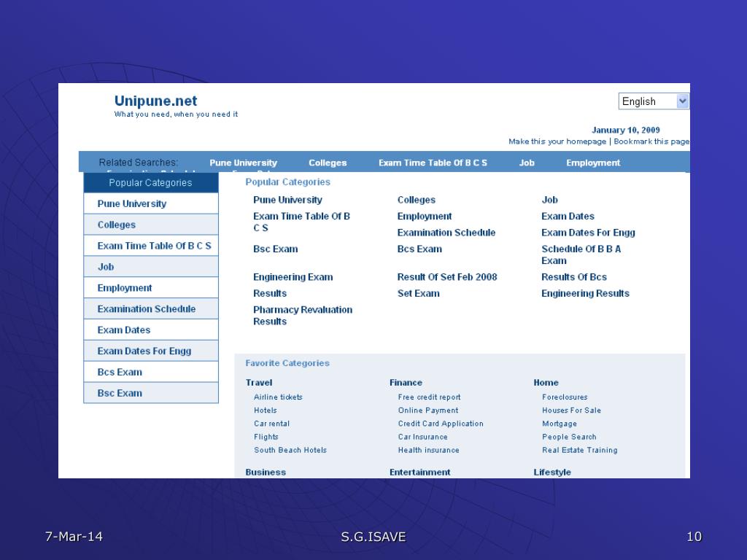Open Pune University in the left sidebar
This screenshot has height=560, width=747.
151,204
